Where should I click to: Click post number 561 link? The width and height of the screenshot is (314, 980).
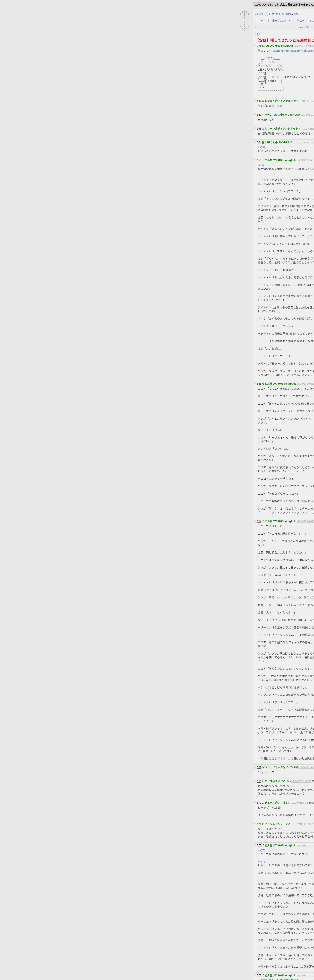(x=259, y=101)
